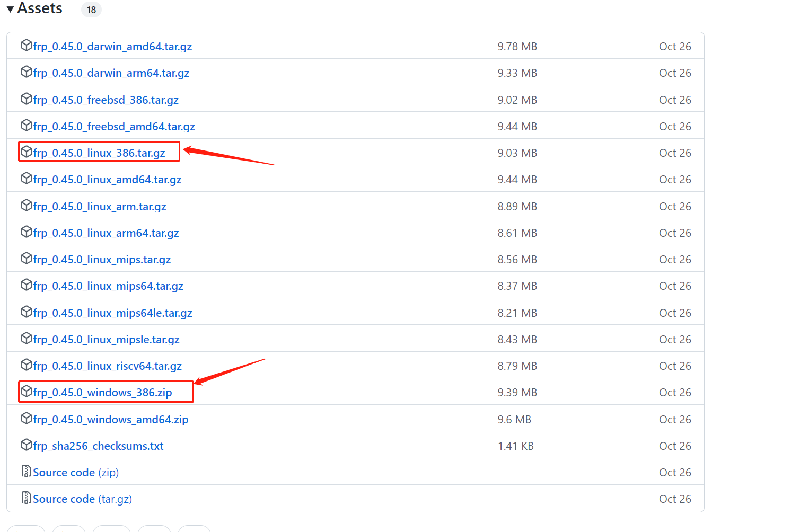Image resolution: width=791 pixels, height=532 pixels.
Task: Click the package icon beside frp_0.45.0_linux_mips64.tar.gz
Action: (x=27, y=285)
